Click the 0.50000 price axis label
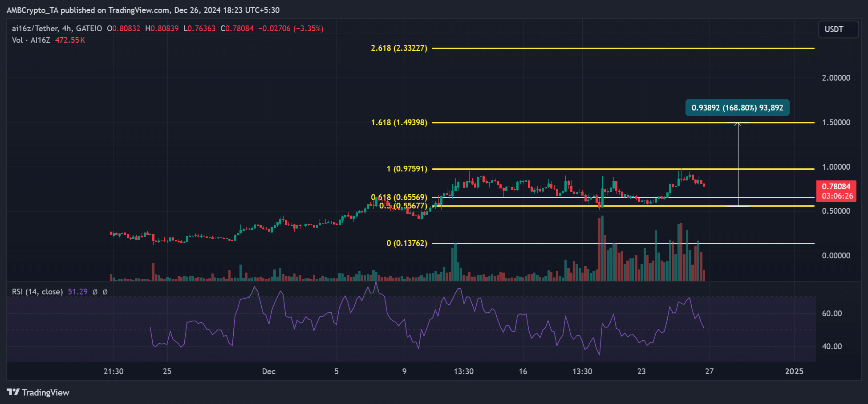Viewport: 868px width, 404px height. tap(836, 211)
